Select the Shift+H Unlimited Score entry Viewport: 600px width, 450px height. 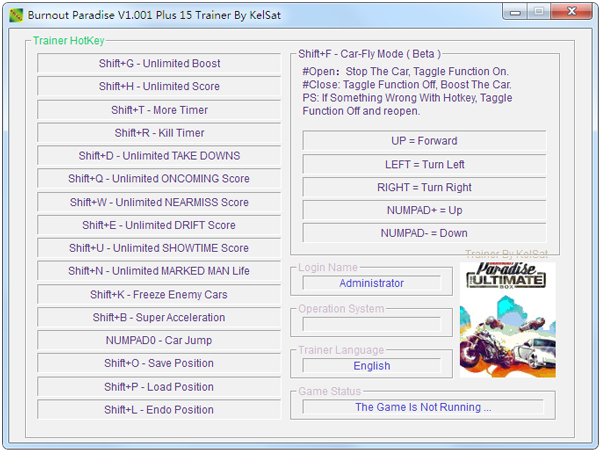tap(159, 86)
